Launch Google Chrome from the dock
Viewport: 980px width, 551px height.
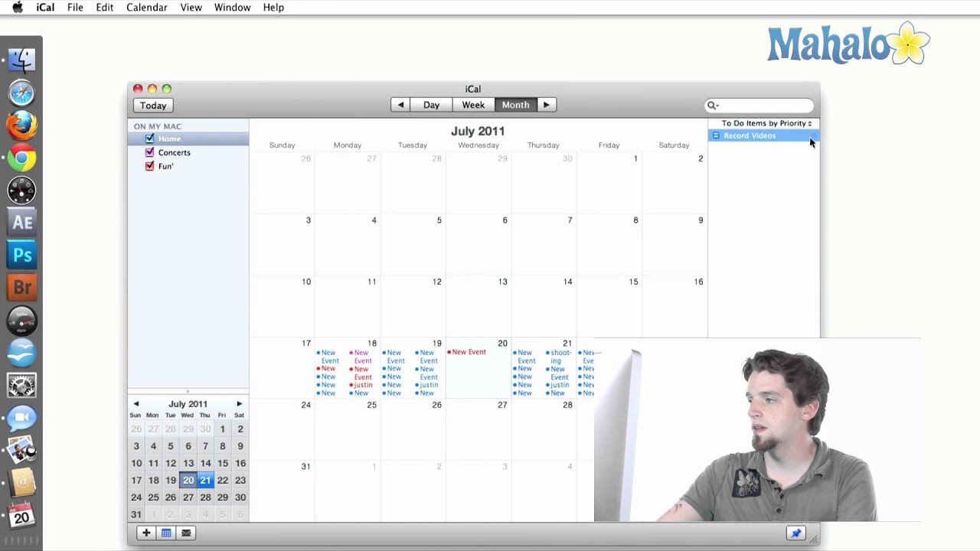tap(21, 158)
